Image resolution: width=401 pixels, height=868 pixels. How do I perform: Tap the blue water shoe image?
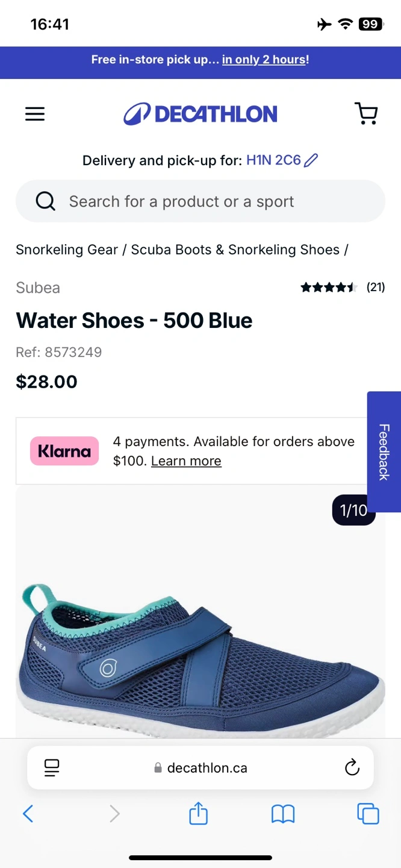pos(200,657)
